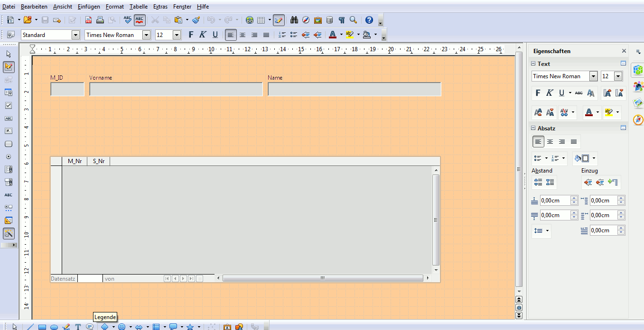Open Find and Replace binoculars
Image resolution: width=644 pixels, height=330 pixels.
294,20
